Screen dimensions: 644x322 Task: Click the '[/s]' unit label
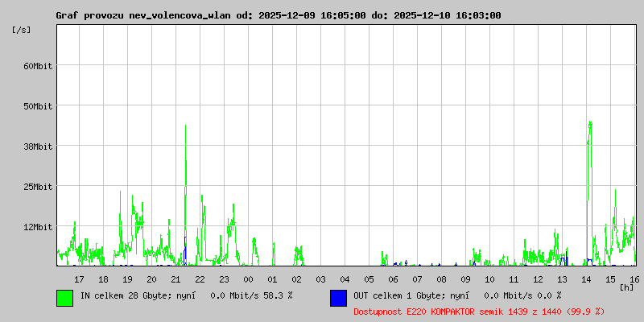coord(22,30)
